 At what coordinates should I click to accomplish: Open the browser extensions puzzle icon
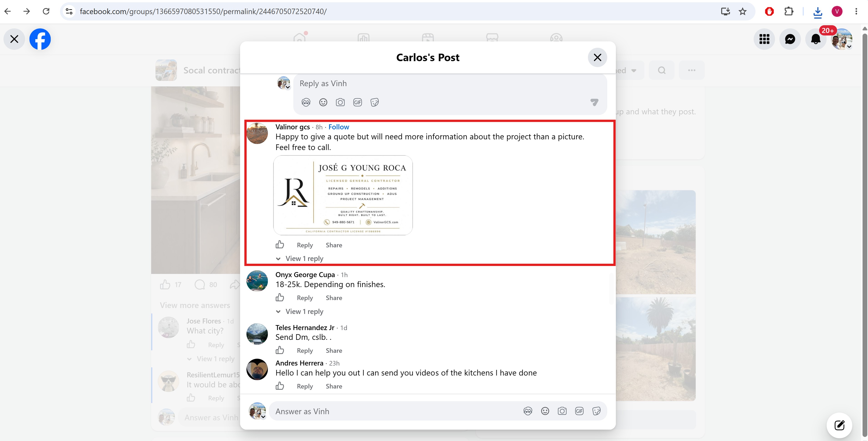[789, 11]
